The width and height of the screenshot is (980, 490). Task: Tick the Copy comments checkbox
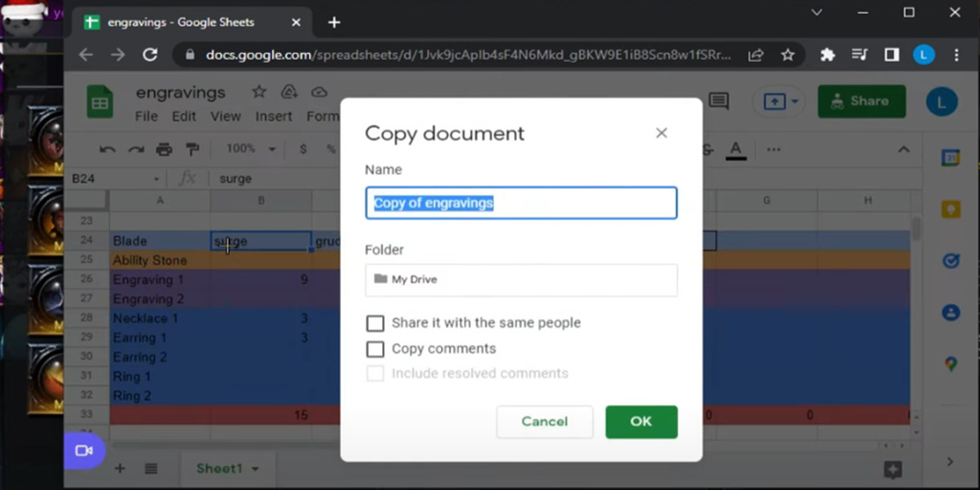375,349
